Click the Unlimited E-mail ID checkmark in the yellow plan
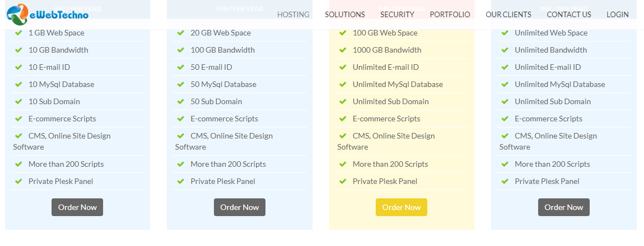Screen dimensions: 644x246 [343, 68]
